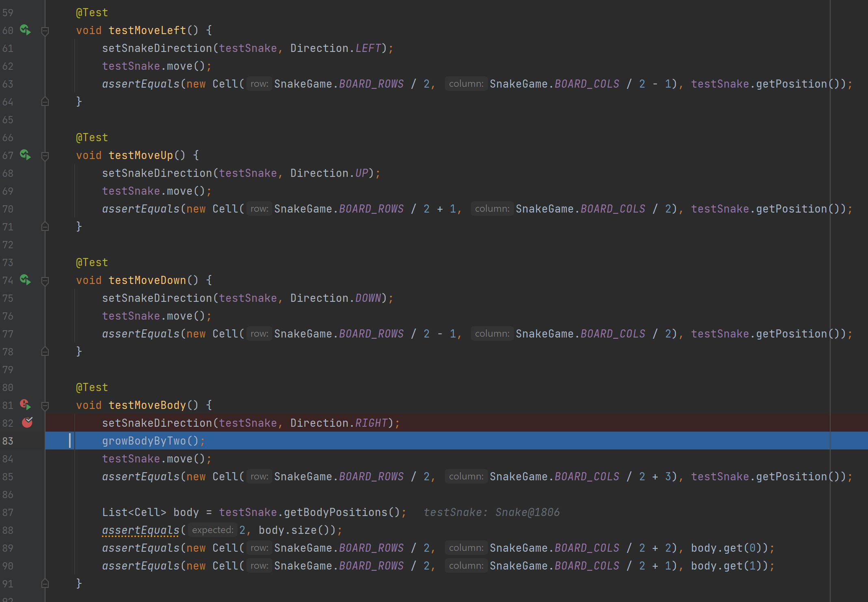
Task: Click the underlined assertEquals on line 88
Action: coord(140,530)
